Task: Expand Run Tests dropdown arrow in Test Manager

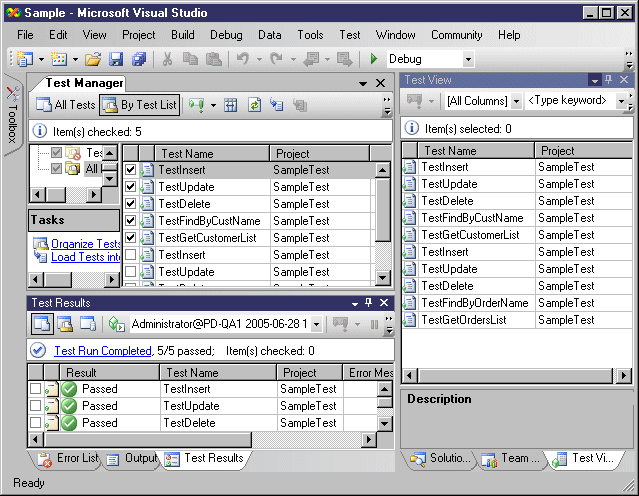Action: (213, 106)
